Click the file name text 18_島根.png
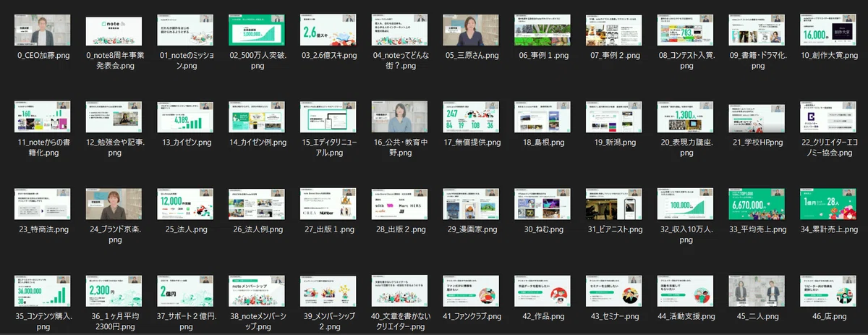Viewport: 868px width, 335px height. 542,143
